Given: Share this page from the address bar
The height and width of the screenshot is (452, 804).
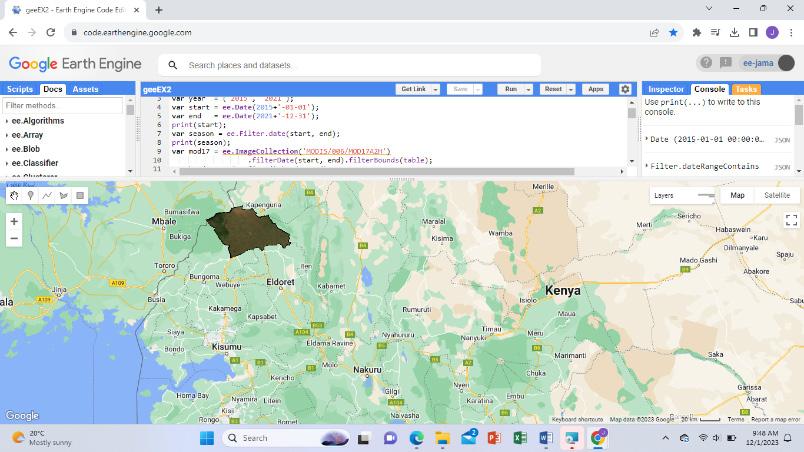Looking at the screenshot, I should 654,32.
